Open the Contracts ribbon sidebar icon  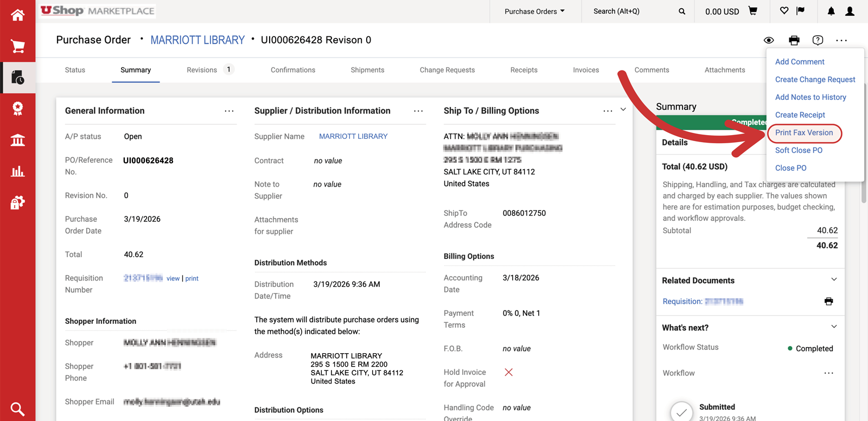17,109
